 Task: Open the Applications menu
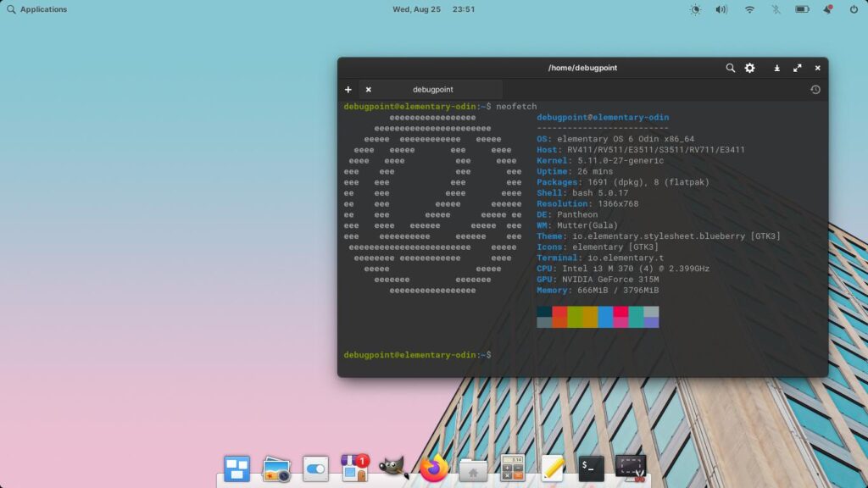[34, 9]
